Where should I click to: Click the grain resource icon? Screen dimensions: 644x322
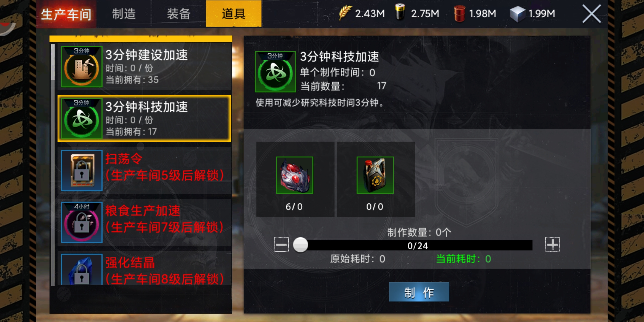coord(345,13)
